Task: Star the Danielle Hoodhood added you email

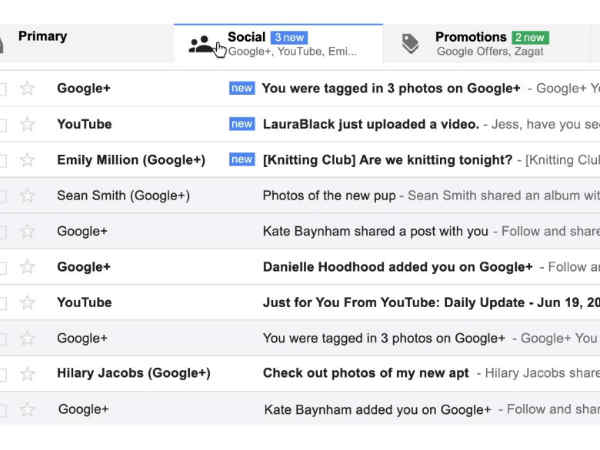Action: coord(27,267)
